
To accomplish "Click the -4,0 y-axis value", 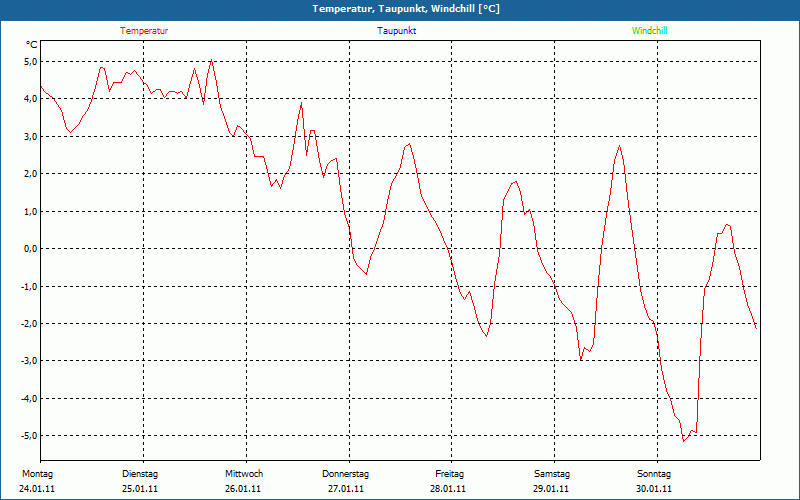I will [x=29, y=398].
